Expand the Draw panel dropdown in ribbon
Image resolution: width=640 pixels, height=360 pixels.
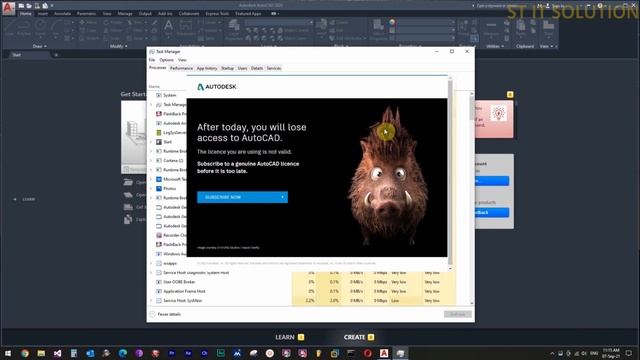point(40,46)
